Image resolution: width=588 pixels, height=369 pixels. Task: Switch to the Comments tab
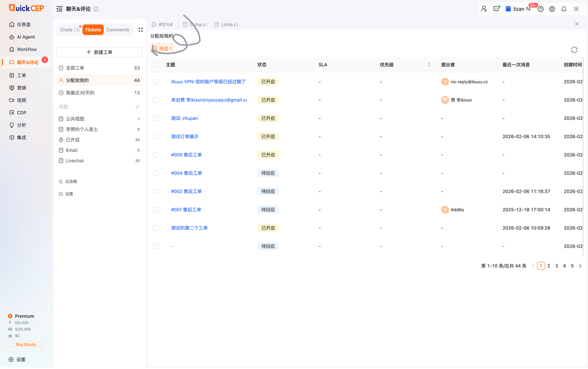(x=118, y=30)
